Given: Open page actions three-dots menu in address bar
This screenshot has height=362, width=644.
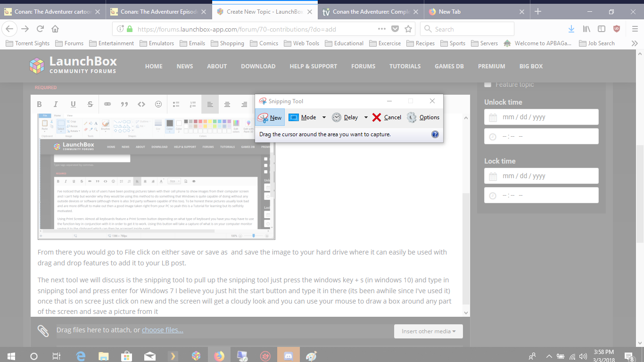Looking at the screenshot, I should coord(382,29).
